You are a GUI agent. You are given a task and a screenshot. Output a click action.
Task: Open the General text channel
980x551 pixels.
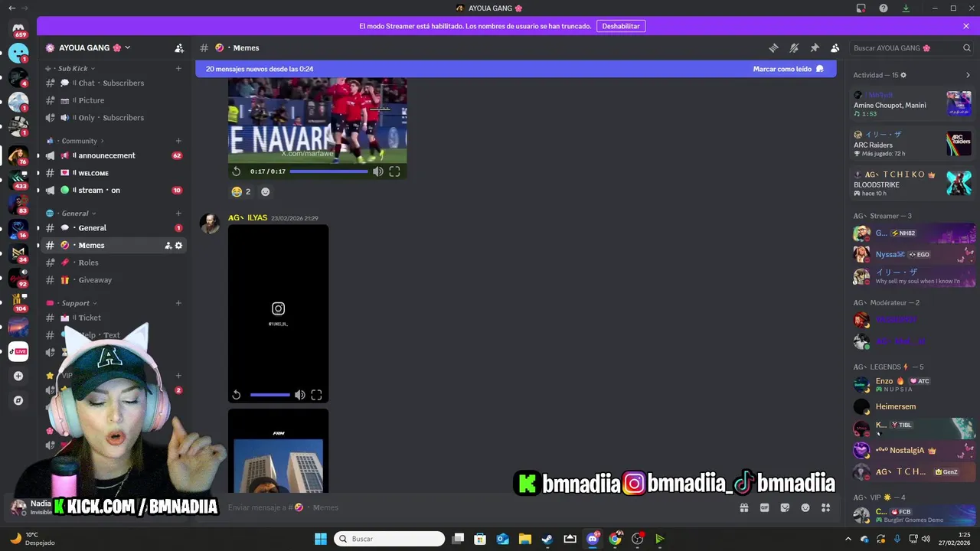click(113, 228)
